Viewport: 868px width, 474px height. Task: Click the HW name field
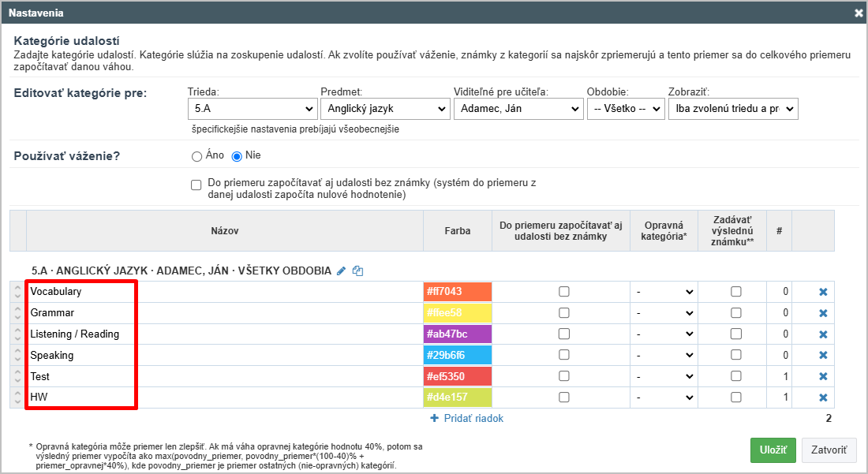click(225, 397)
